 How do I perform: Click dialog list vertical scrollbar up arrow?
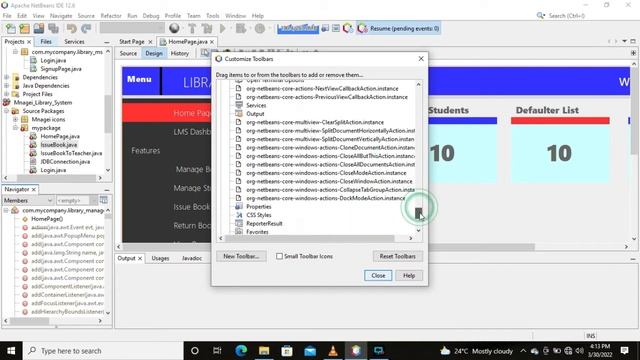click(x=418, y=84)
